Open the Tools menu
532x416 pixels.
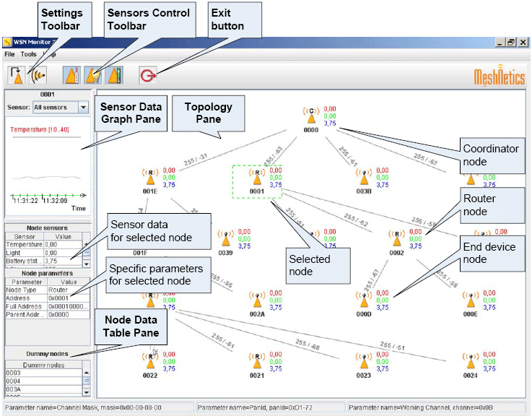pyautogui.click(x=28, y=54)
